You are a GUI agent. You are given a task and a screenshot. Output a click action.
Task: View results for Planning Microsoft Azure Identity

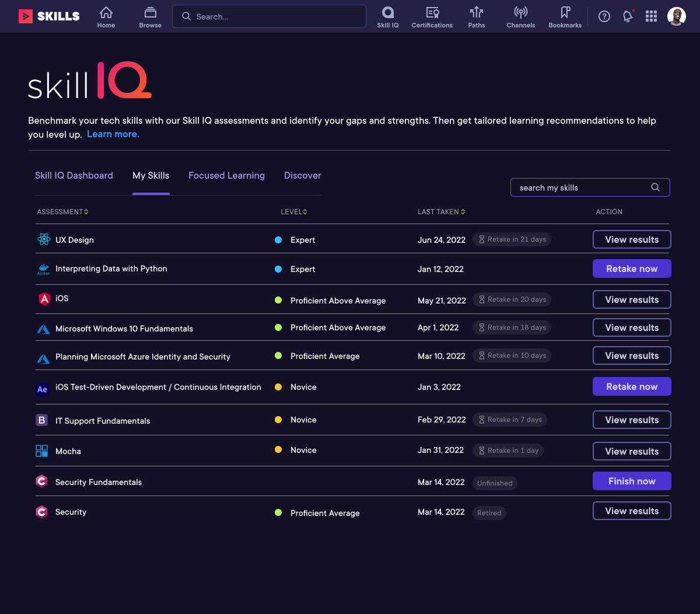[632, 355]
